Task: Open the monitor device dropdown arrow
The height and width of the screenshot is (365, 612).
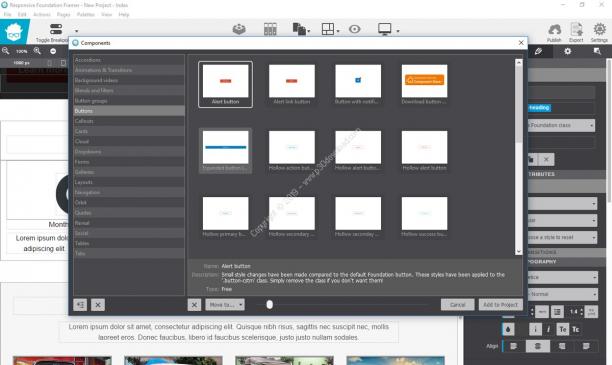Action: [398, 31]
